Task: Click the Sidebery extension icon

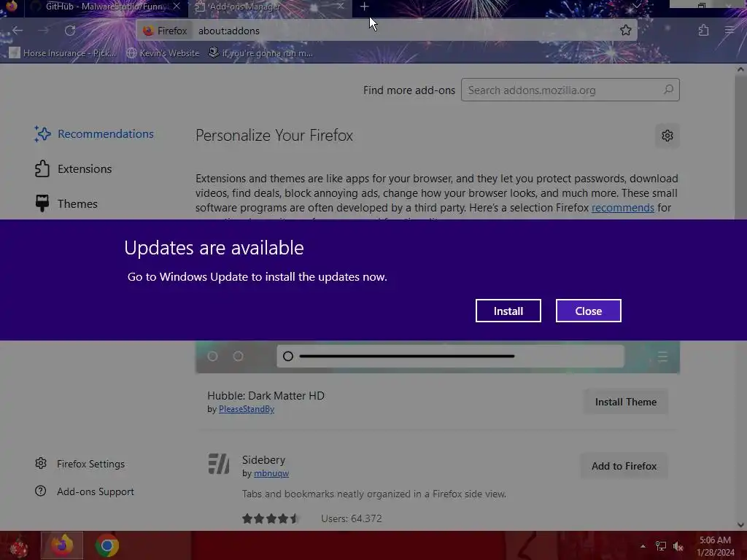Action: [x=219, y=464]
